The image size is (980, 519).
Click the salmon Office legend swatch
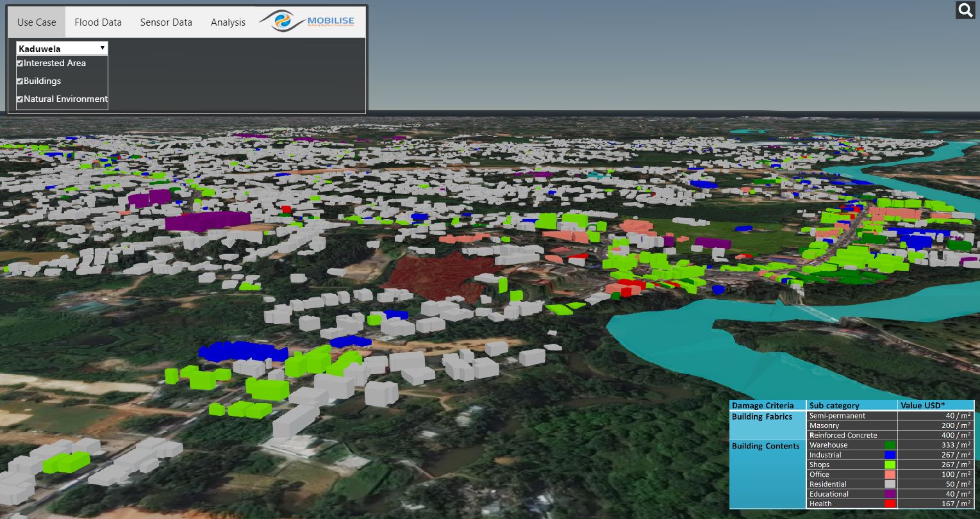coord(890,475)
